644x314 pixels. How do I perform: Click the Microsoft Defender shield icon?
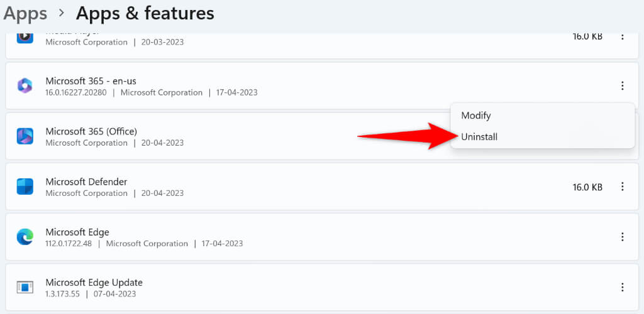tap(25, 187)
